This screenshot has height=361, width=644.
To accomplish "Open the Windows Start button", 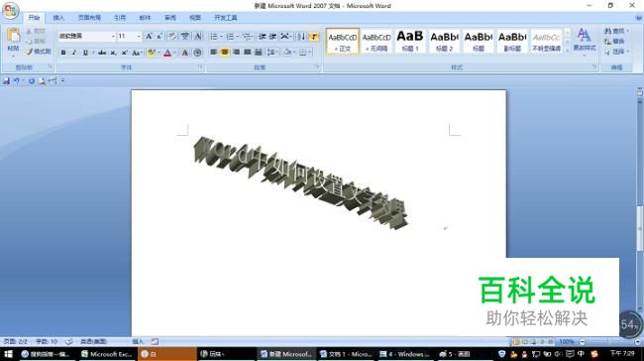I will click(8, 354).
